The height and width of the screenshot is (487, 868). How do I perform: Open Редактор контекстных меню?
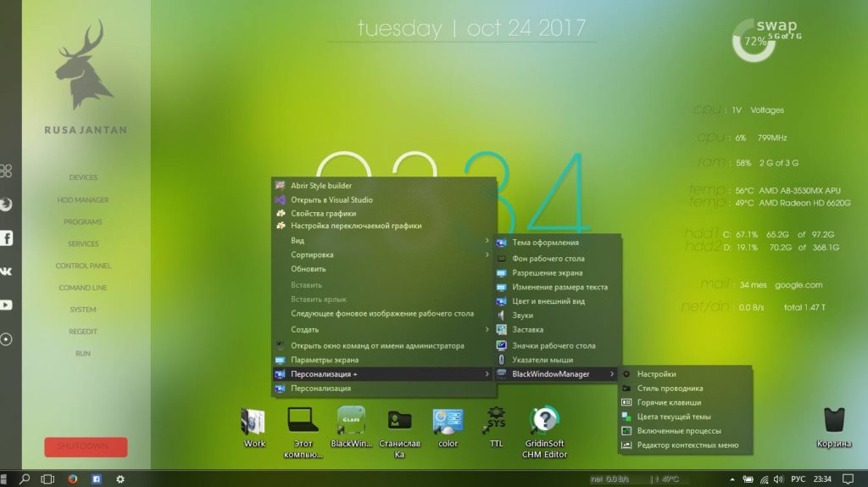click(x=685, y=445)
